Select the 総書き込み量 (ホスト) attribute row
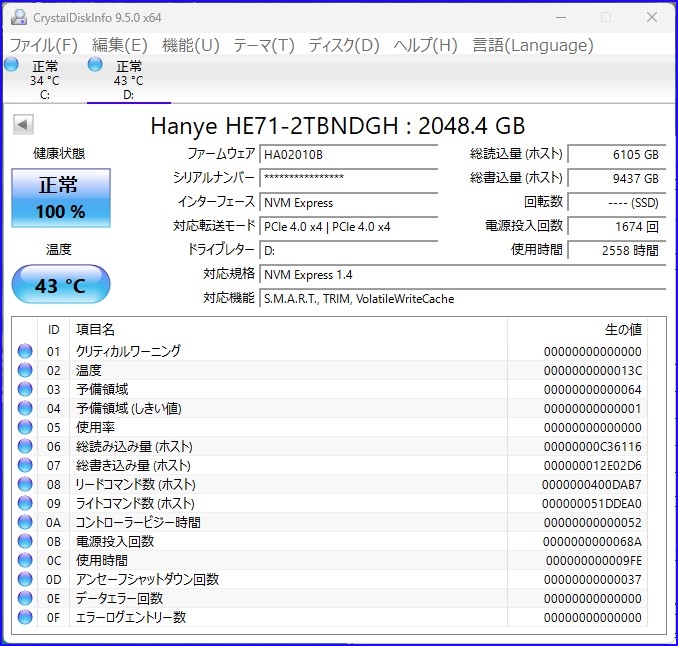 [329, 465]
